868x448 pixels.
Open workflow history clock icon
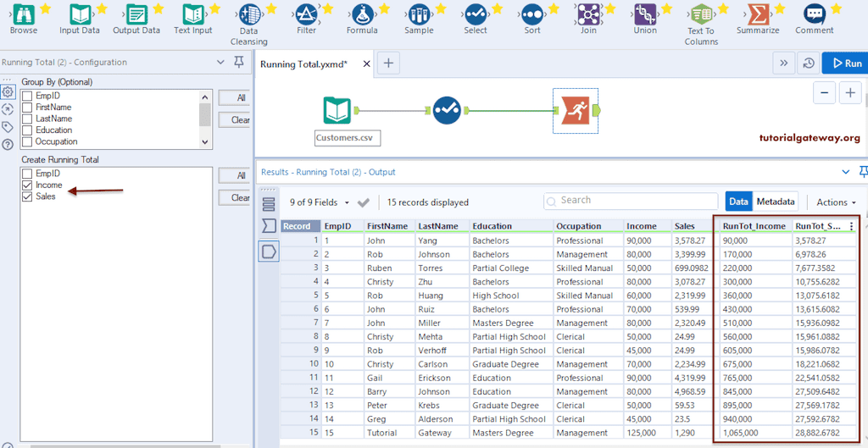click(x=809, y=64)
